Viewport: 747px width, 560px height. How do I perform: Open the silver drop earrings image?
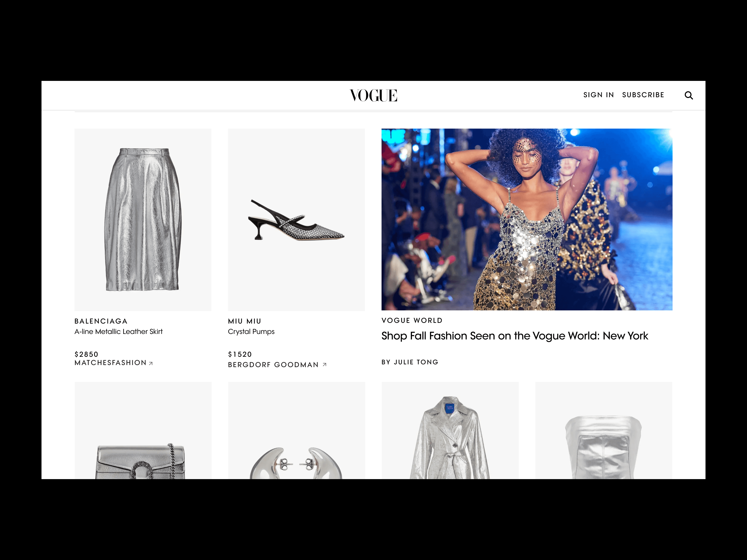click(296, 430)
